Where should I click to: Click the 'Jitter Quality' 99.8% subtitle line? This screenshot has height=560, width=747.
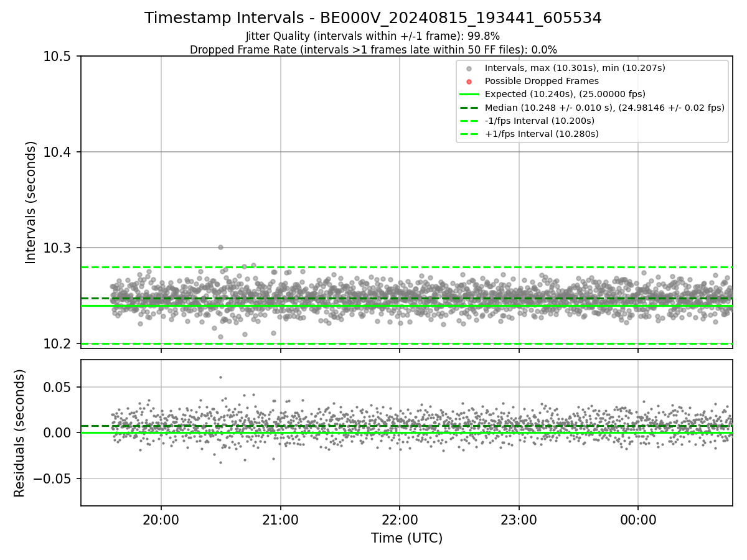click(373, 36)
